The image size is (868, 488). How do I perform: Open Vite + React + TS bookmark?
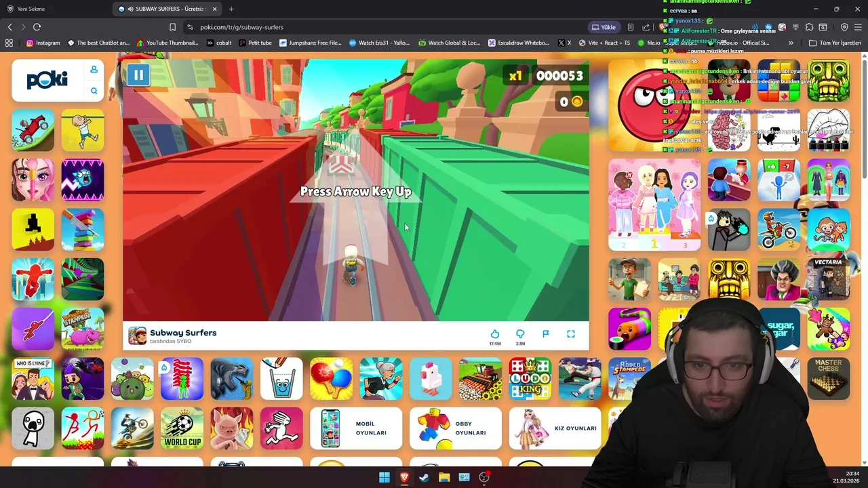604,43
